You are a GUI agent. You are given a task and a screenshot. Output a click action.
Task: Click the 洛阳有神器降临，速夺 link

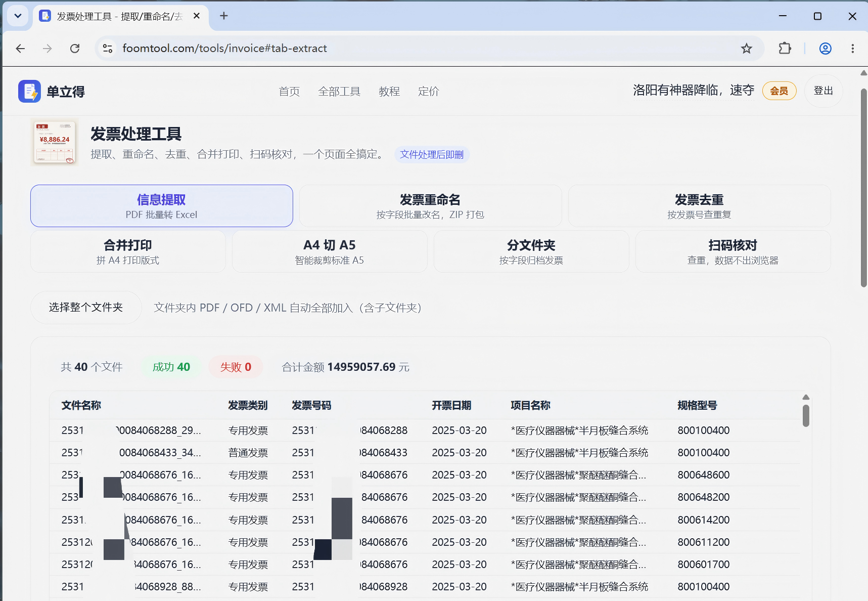[693, 91]
